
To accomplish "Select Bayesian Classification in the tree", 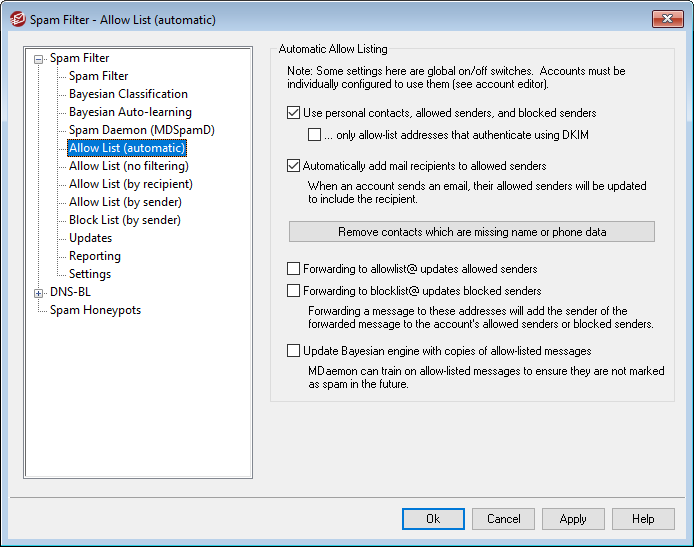I will tap(128, 94).
